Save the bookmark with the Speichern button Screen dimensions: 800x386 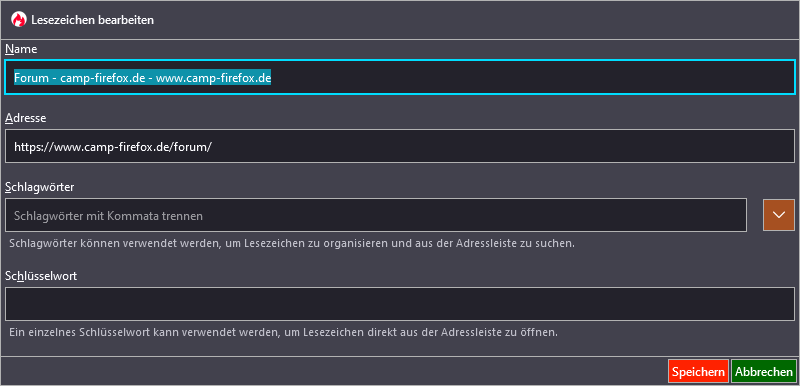click(x=698, y=372)
